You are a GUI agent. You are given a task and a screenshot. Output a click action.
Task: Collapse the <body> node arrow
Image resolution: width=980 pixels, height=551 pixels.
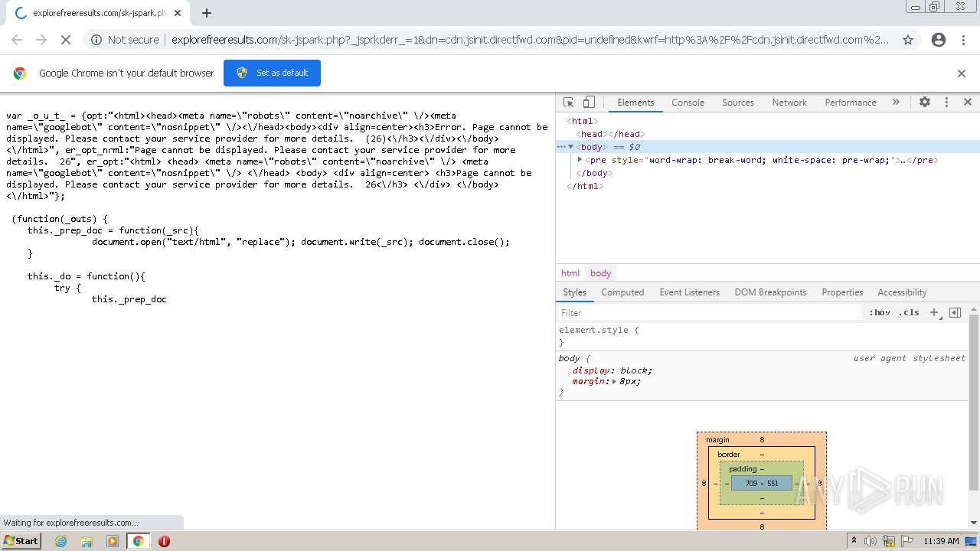[x=571, y=147]
